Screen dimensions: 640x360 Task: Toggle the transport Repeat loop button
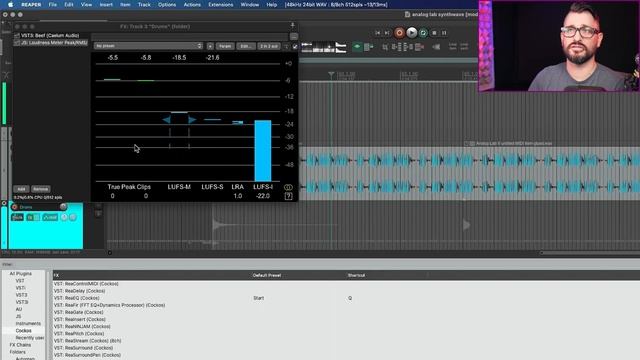[423, 33]
